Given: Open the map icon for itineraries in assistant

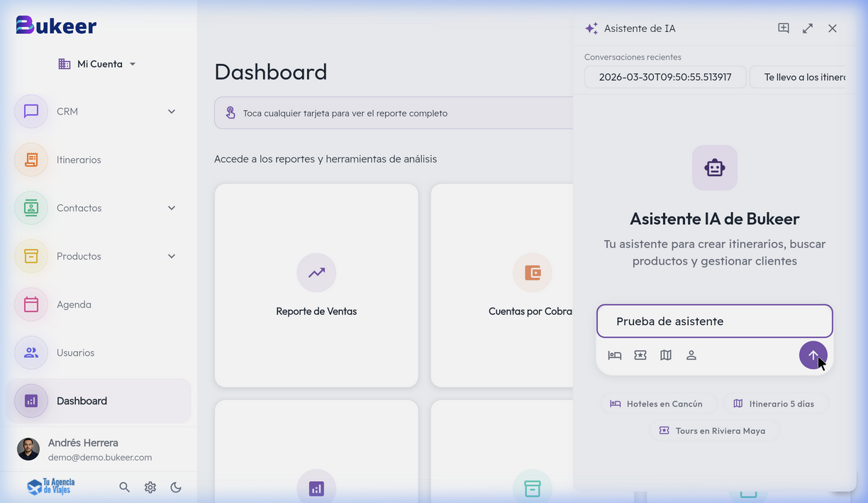Looking at the screenshot, I should pos(666,355).
